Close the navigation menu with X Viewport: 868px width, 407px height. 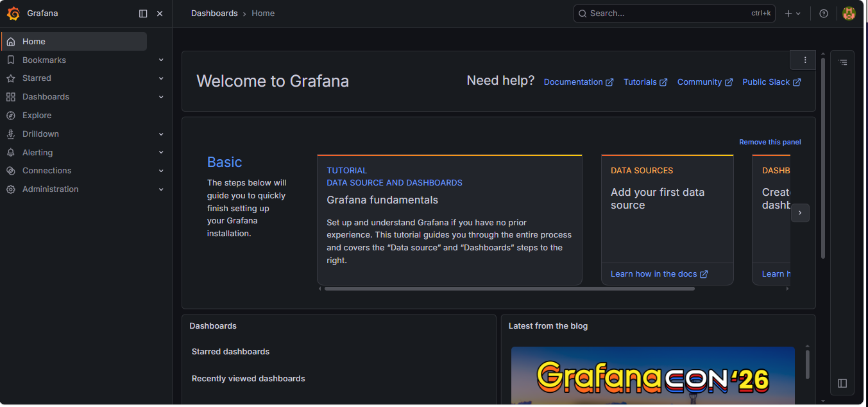(x=160, y=13)
